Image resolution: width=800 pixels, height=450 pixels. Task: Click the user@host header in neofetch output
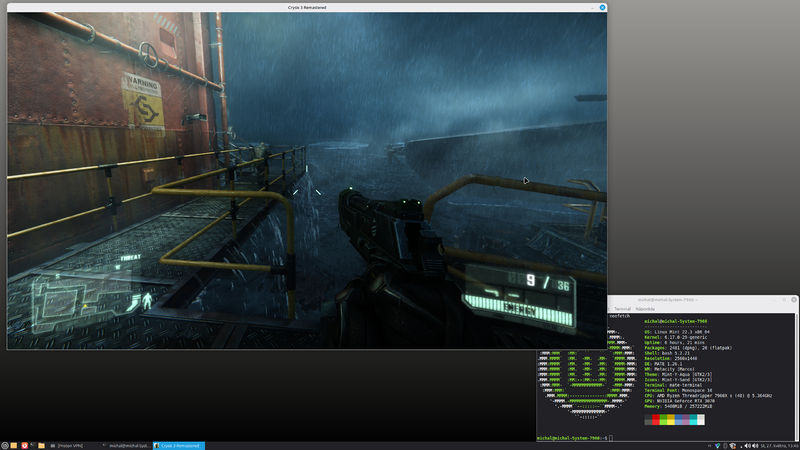tap(676, 321)
